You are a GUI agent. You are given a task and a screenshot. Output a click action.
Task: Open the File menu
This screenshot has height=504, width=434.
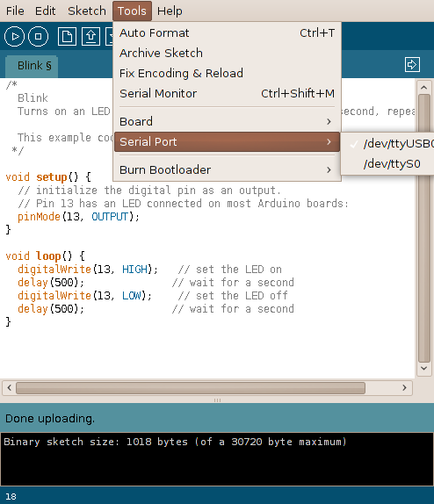[15, 11]
